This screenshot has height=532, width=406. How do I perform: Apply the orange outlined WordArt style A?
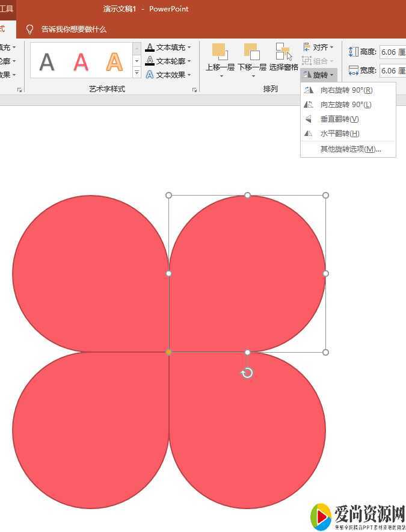click(114, 61)
